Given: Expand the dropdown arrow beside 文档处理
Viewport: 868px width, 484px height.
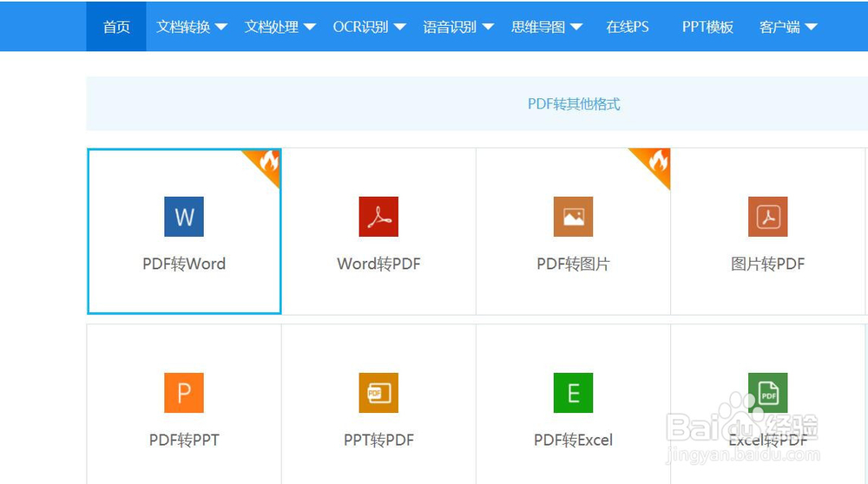Looking at the screenshot, I should [x=310, y=27].
